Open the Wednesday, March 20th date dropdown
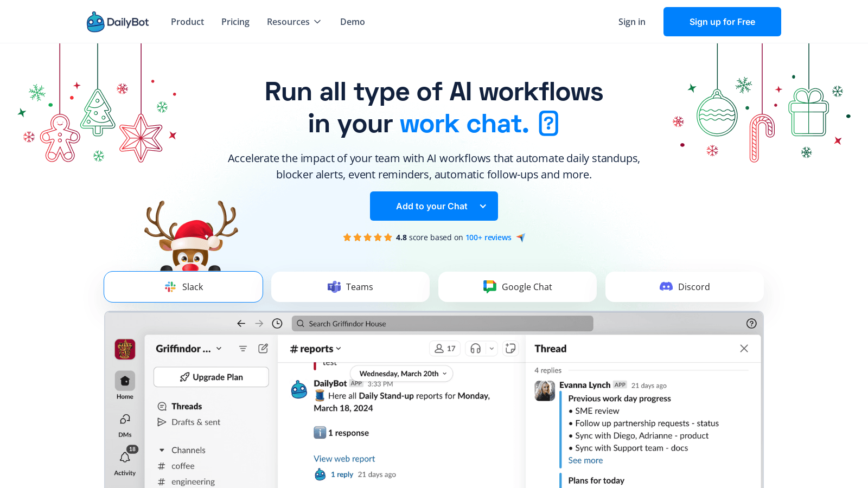 pyautogui.click(x=402, y=374)
